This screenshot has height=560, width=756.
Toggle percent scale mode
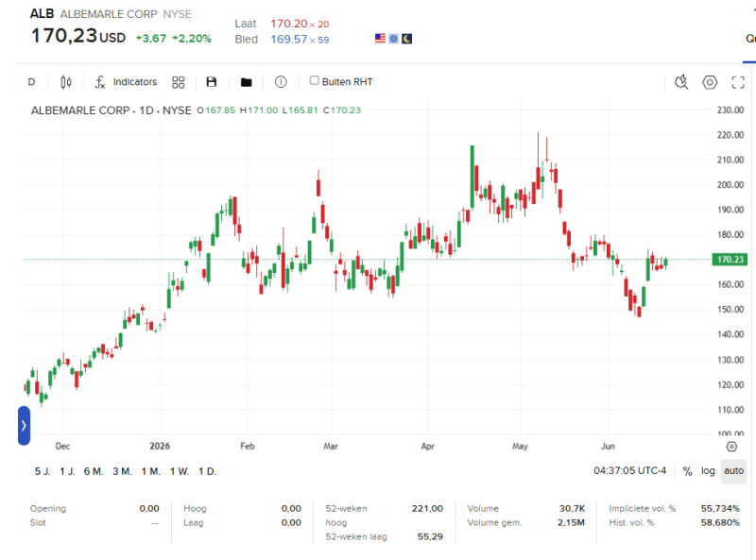pyautogui.click(x=688, y=471)
